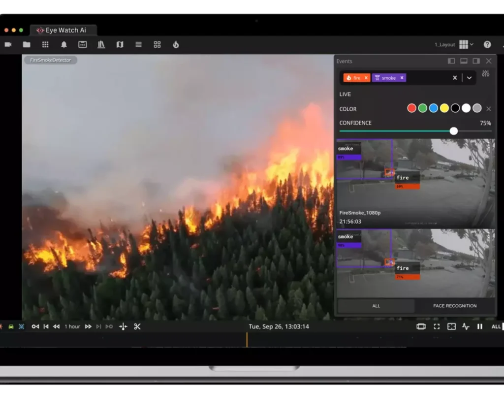Click the scissors clip tool
The height and width of the screenshot is (420, 504).
(x=137, y=326)
